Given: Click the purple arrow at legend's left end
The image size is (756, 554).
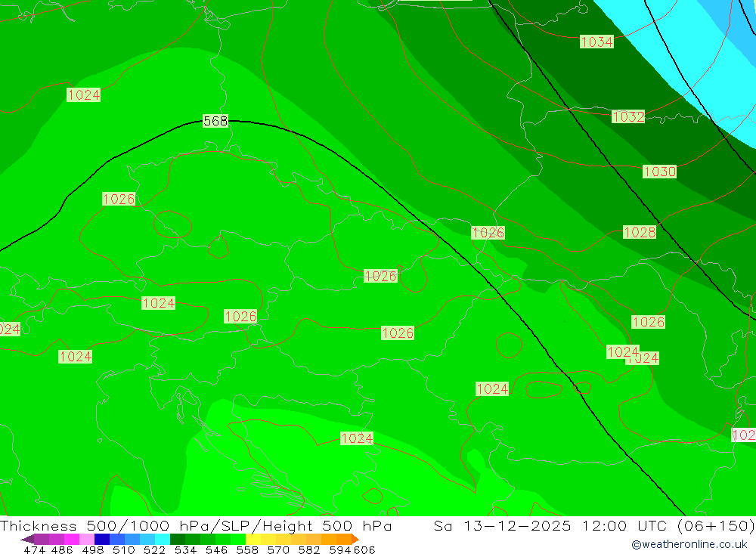Looking at the screenshot, I should tap(27, 539).
